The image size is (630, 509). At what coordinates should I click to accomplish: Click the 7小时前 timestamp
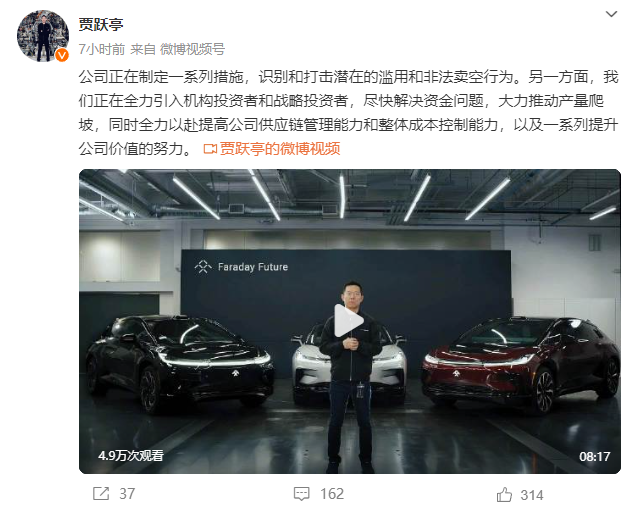coord(102,49)
